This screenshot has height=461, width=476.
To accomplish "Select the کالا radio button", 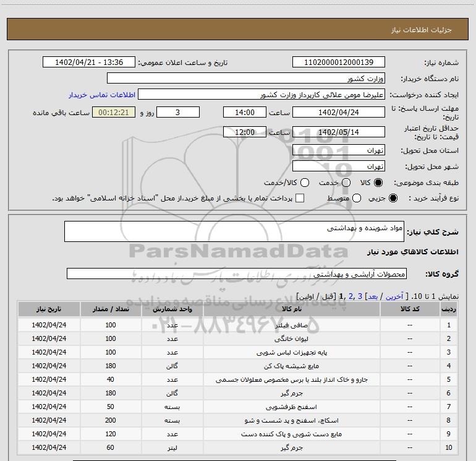I will [x=378, y=183].
